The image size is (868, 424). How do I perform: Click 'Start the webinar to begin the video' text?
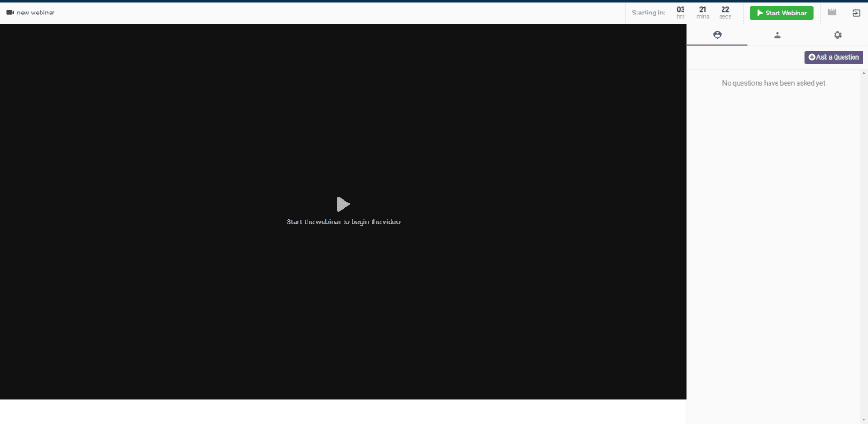(344, 221)
